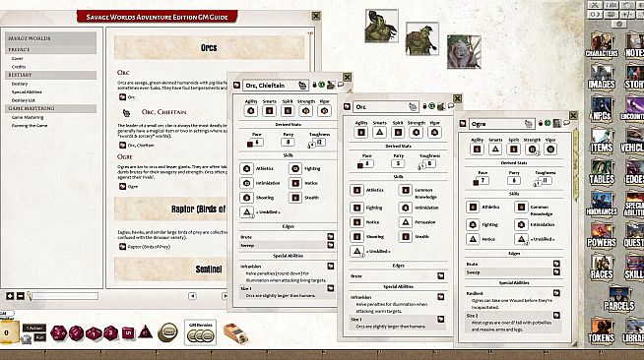Click the poker chip benny icon
The width and height of the screenshot is (644, 360).
tap(167, 331)
